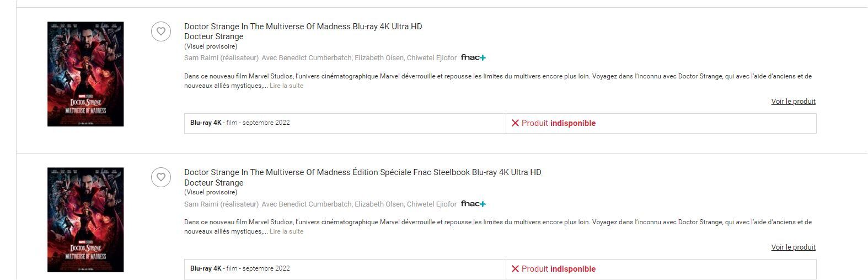The width and height of the screenshot is (868, 280).
Task: Open the non-Steelbook Blu-ray 4K Ultra HD title
Action: point(303,27)
